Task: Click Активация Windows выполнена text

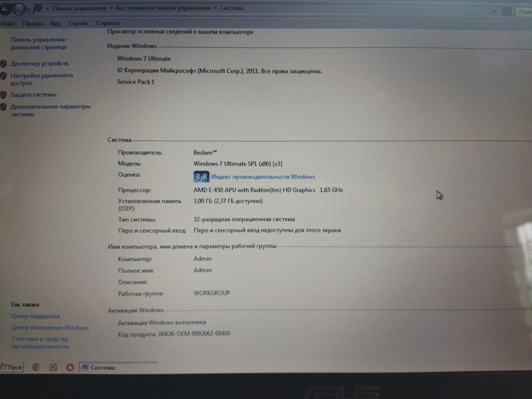Action: tap(162, 322)
